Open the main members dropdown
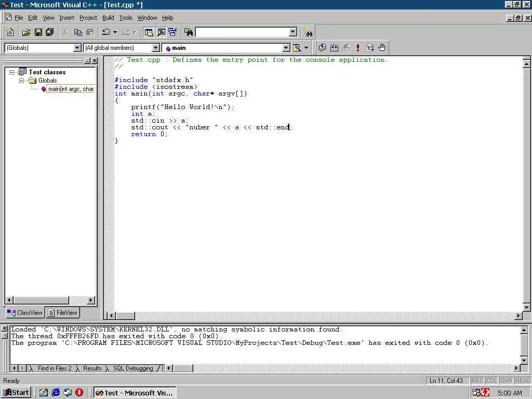This screenshot has width=532, height=399. coord(286,48)
